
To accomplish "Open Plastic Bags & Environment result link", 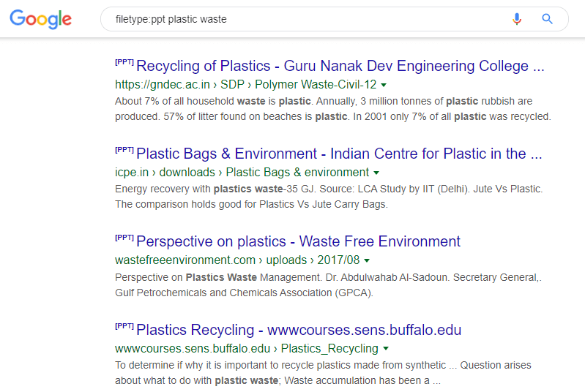I will [x=339, y=154].
